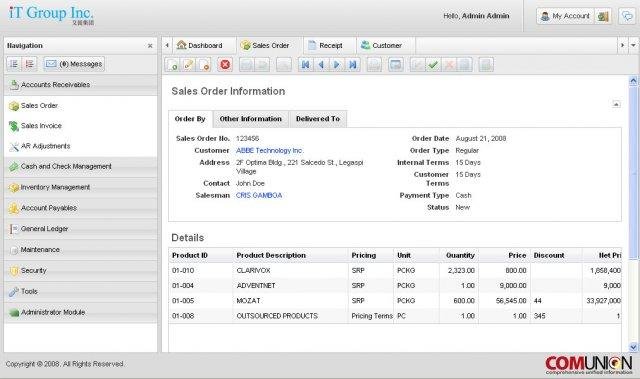The image size is (640, 379).
Task: Open the ABBE Technology Inc. customer link
Action: (270, 151)
